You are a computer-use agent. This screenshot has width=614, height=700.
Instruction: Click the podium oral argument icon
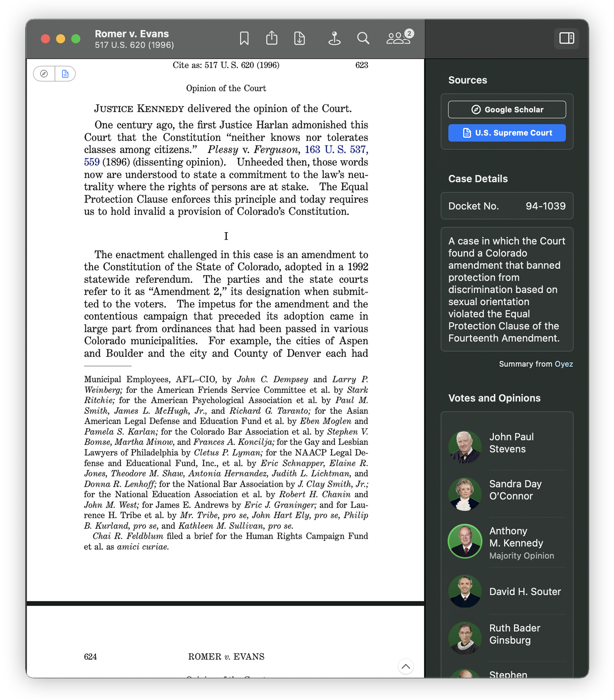pos(334,38)
